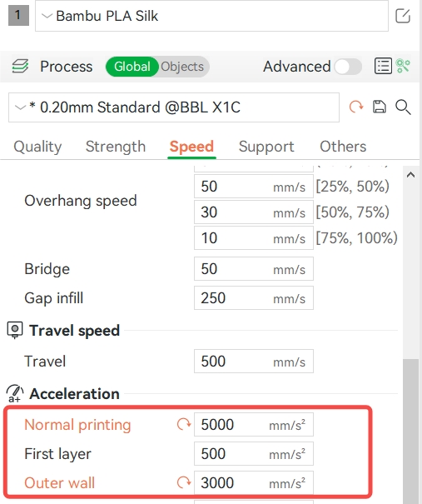Go to the Strength tab
The width and height of the screenshot is (422, 504).
tap(116, 147)
